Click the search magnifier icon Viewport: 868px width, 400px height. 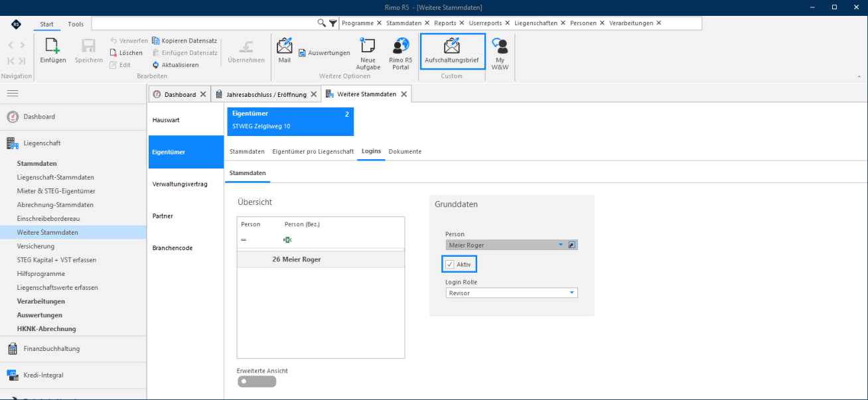322,23
